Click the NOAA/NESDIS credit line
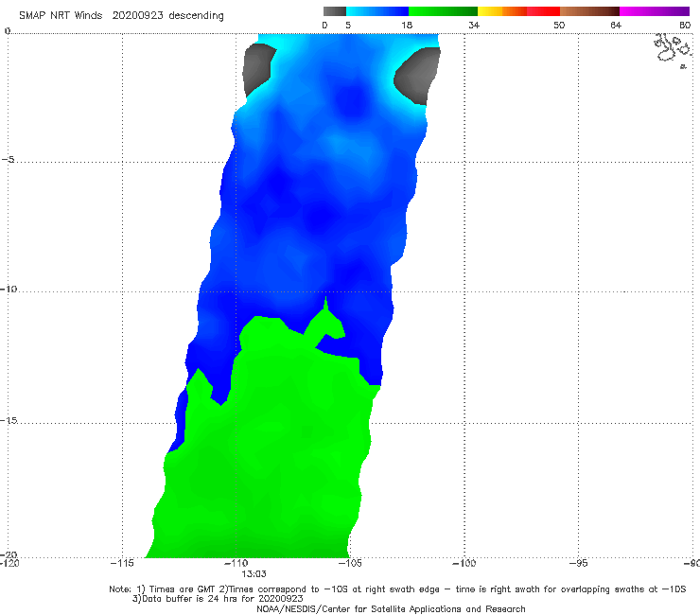 (391, 609)
